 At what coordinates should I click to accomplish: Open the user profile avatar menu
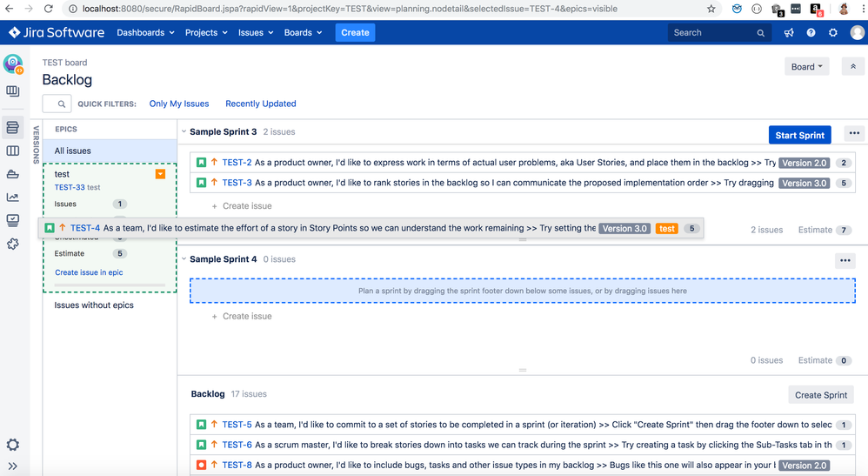pos(857,33)
